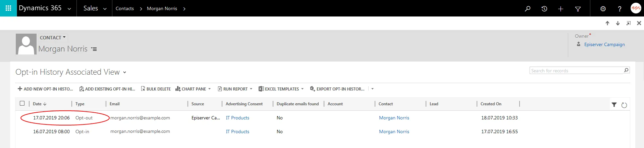The height and width of the screenshot is (148, 644).
Task: Go to previous record up arrow
Action: pos(607,23)
